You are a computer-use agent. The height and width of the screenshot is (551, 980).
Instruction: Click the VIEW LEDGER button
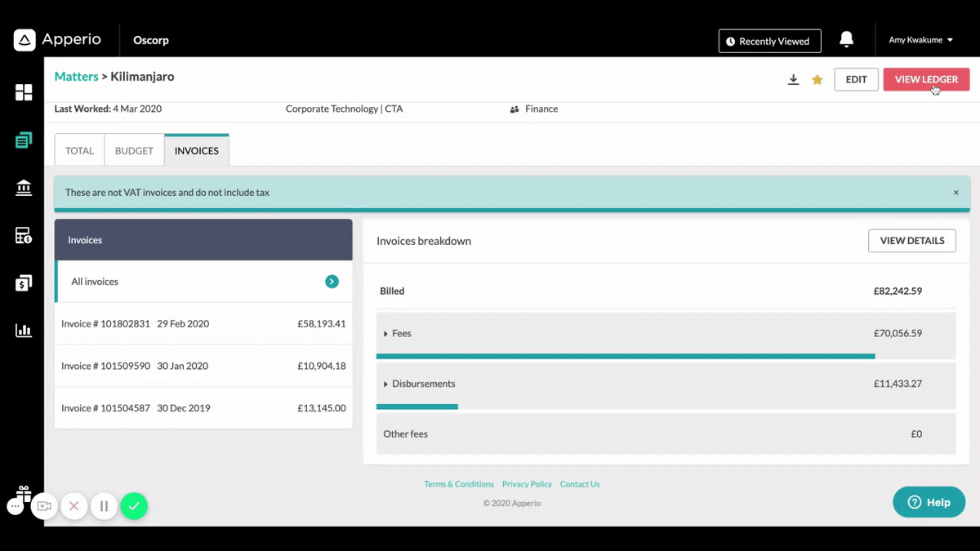(x=926, y=79)
